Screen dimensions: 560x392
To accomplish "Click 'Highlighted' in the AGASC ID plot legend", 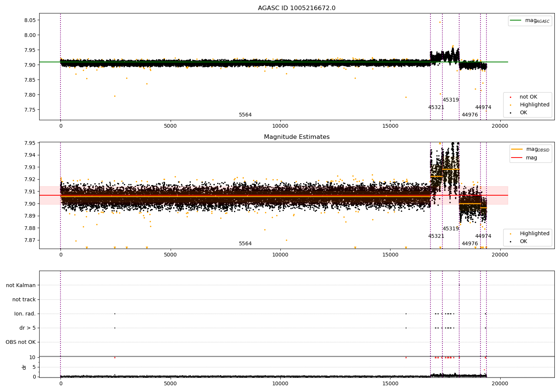I will (535, 105).
